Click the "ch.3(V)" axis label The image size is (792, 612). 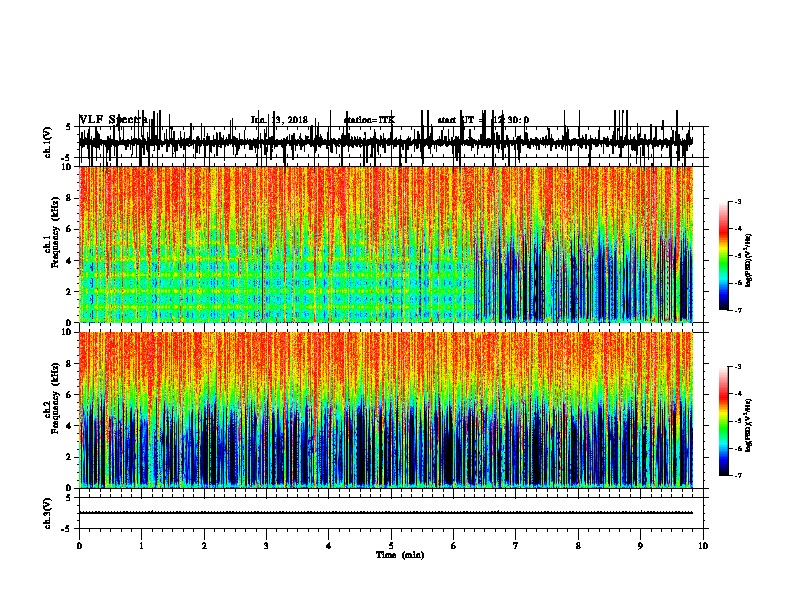pos(47,513)
